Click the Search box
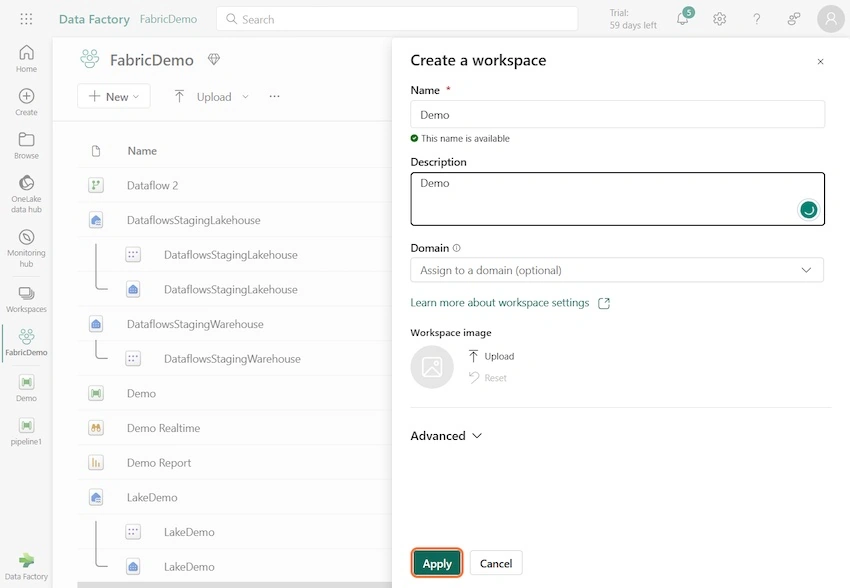Image resolution: width=850 pixels, height=588 pixels. tap(397, 19)
